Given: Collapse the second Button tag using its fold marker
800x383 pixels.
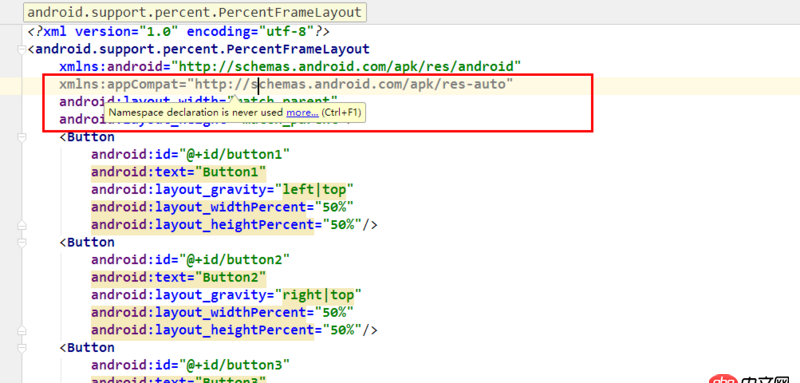Looking at the screenshot, I should (21, 242).
